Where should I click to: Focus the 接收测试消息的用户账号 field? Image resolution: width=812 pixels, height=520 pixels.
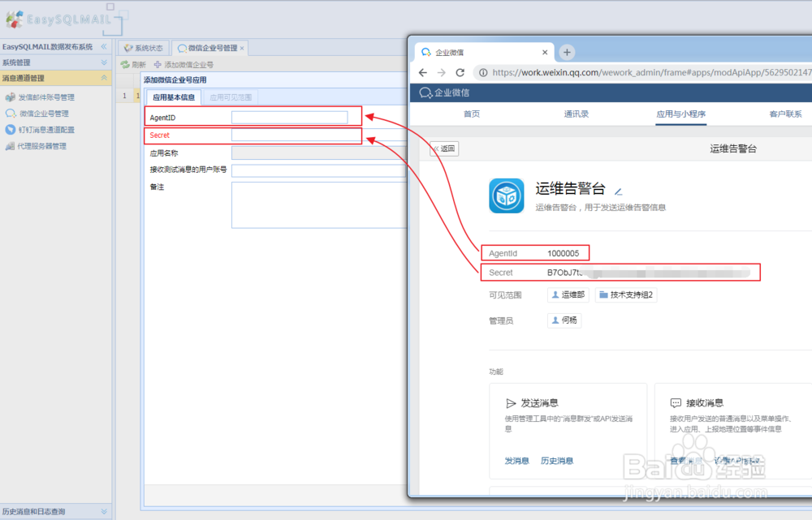319,170
